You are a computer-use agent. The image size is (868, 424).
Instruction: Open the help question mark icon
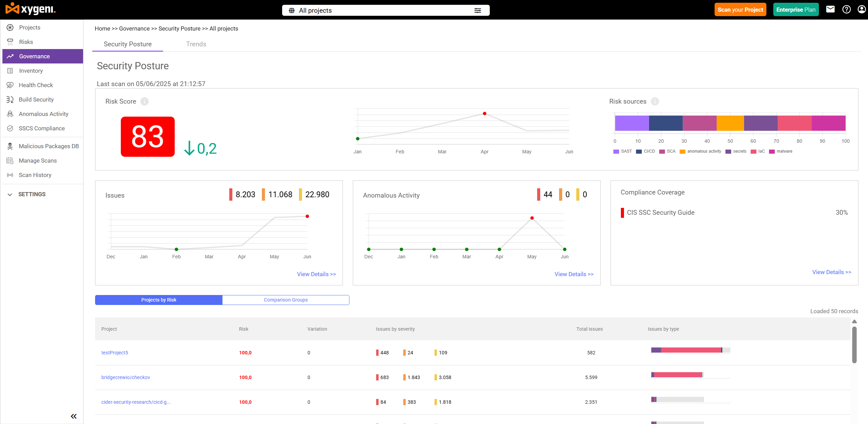tap(846, 9)
